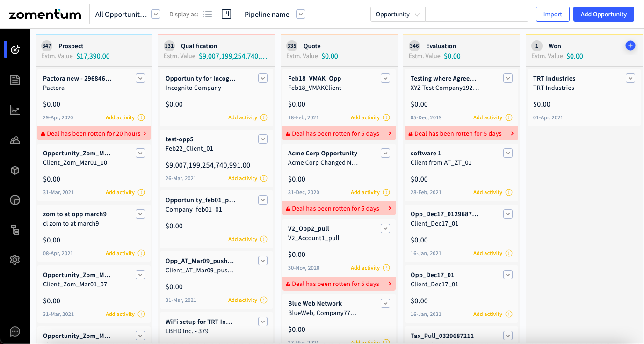
Task: Open the reports chart sidebar icon
Action: click(x=15, y=110)
